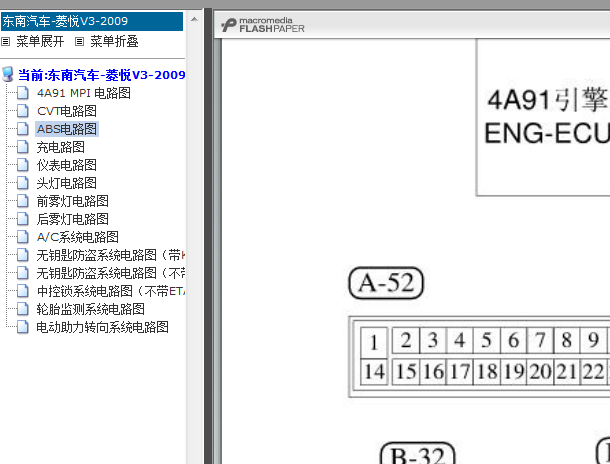Click the page icon beside A/C系统电路图

(x=23, y=237)
